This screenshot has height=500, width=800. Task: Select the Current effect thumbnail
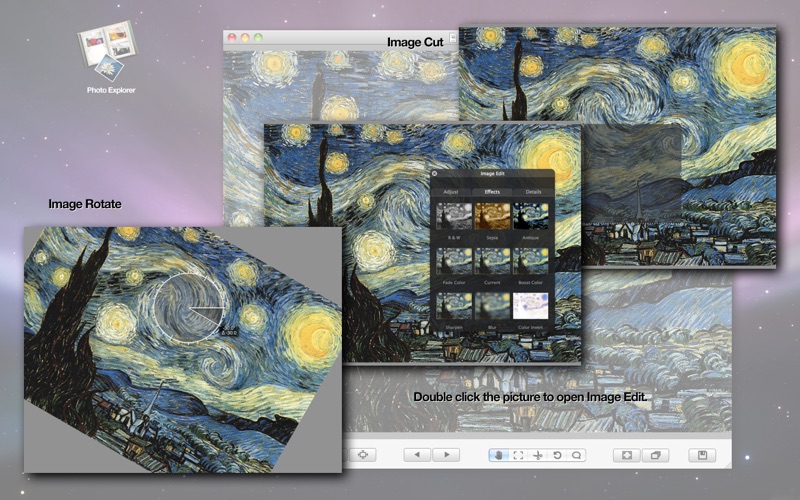click(x=492, y=261)
